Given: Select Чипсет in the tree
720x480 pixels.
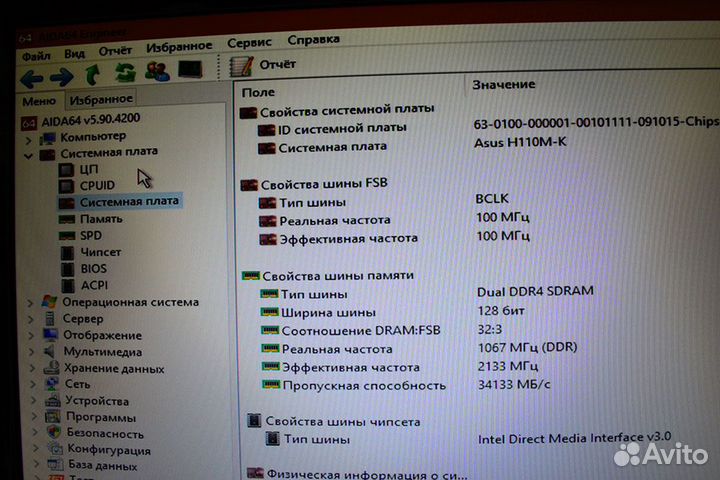Looking at the screenshot, I should pyautogui.click(x=101, y=252).
